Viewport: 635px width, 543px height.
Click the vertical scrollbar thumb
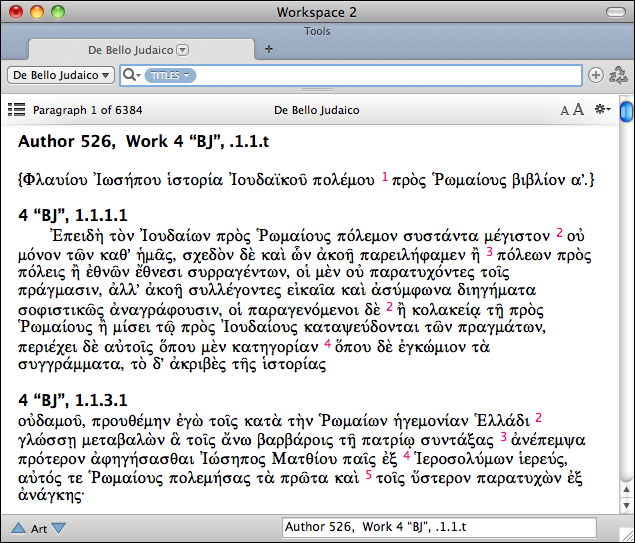(626, 110)
